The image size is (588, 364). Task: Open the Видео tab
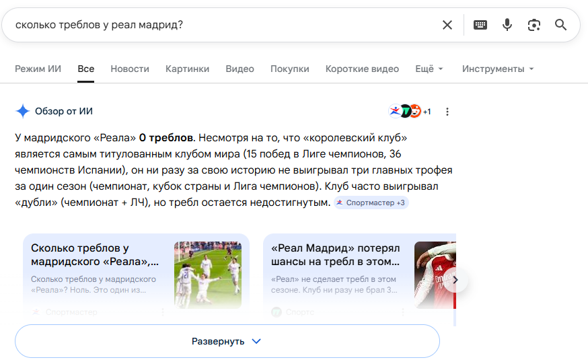pyautogui.click(x=240, y=69)
